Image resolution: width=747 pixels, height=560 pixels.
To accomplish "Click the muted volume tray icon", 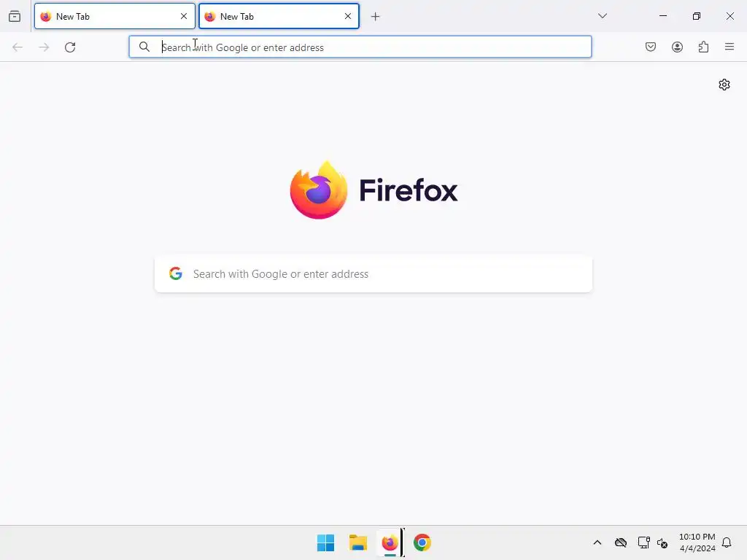I will pyautogui.click(x=662, y=542).
